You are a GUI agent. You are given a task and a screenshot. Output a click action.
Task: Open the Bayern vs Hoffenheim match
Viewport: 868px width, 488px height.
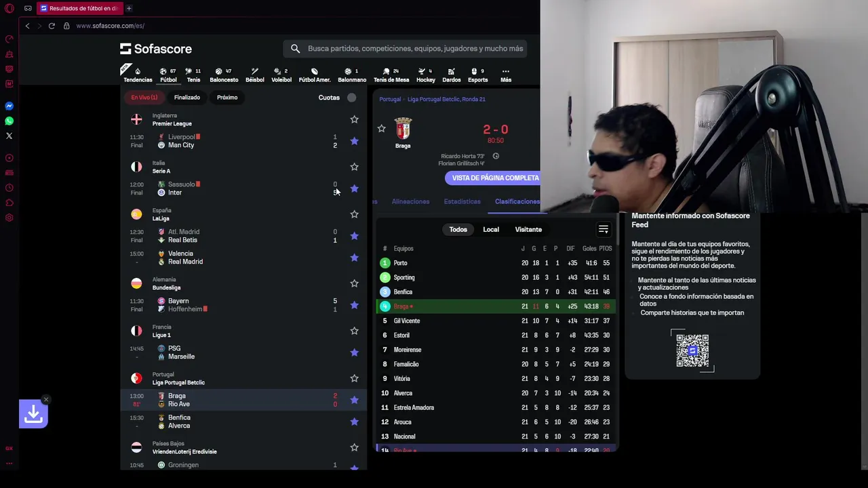click(x=245, y=305)
